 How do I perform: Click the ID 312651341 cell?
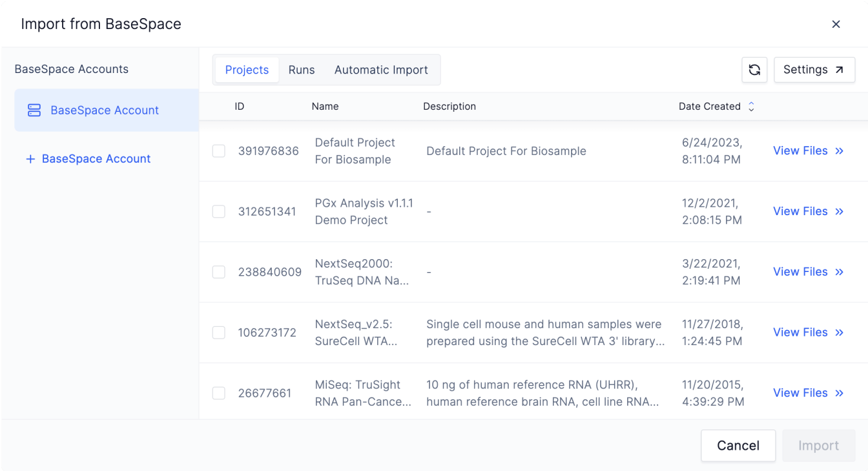tap(267, 211)
